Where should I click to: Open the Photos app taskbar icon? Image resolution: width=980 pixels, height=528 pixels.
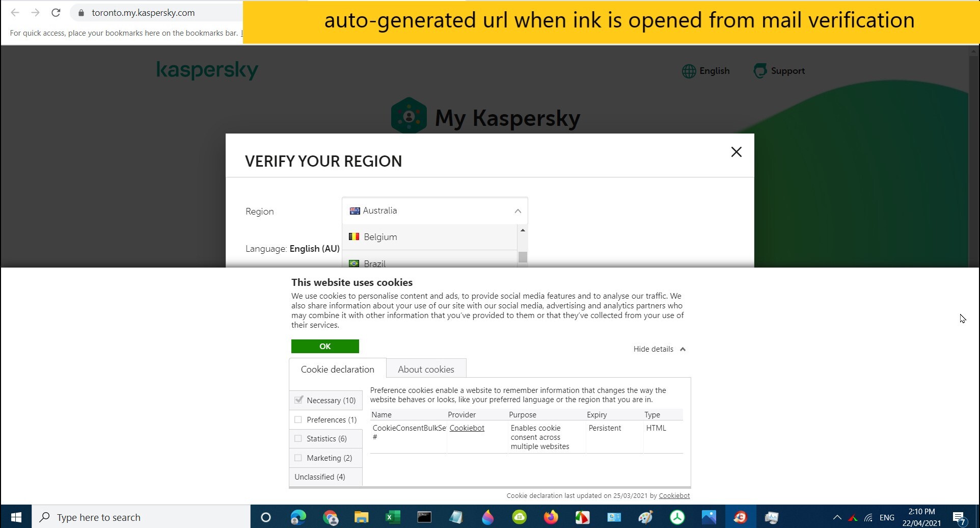709,518
